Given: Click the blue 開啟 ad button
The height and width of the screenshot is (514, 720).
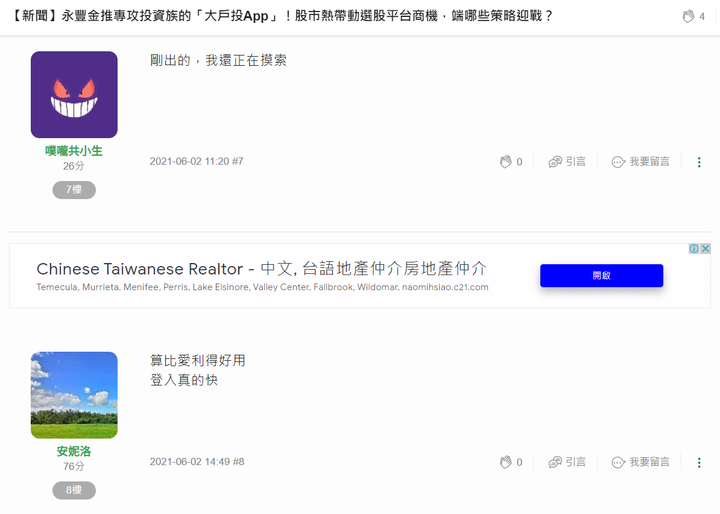Looking at the screenshot, I should click(602, 276).
